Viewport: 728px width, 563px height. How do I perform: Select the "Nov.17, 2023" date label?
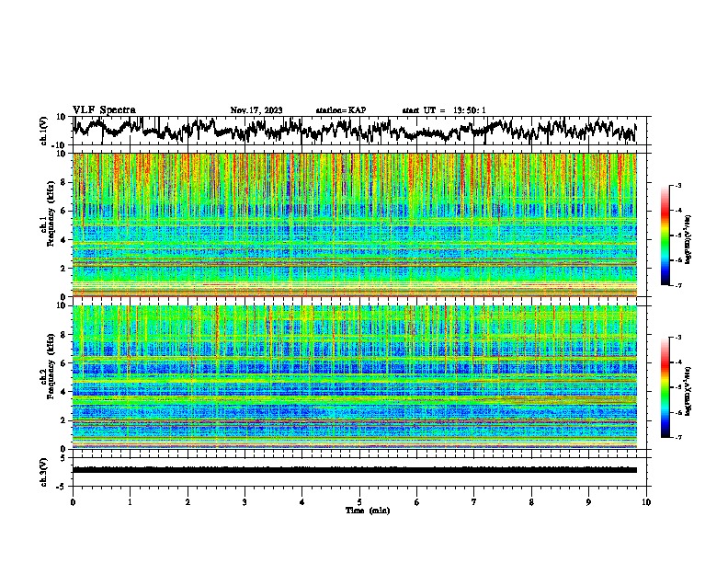(x=256, y=110)
